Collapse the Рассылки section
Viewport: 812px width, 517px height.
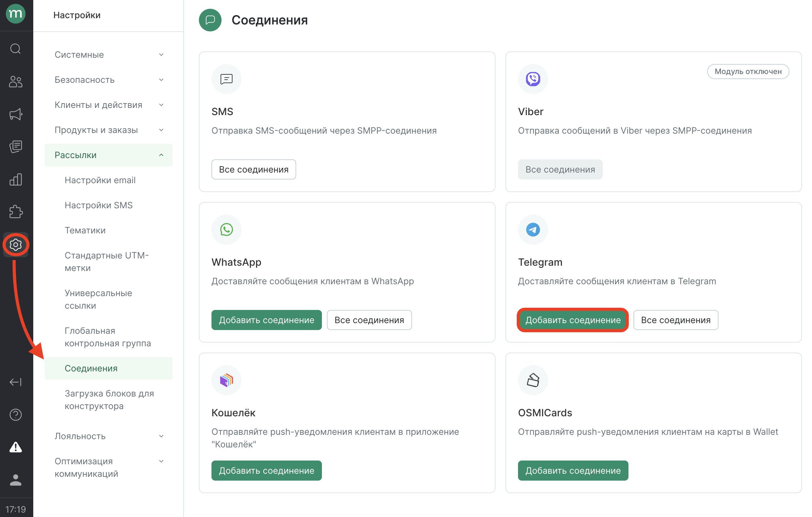pyautogui.click(x=108, y=155)
